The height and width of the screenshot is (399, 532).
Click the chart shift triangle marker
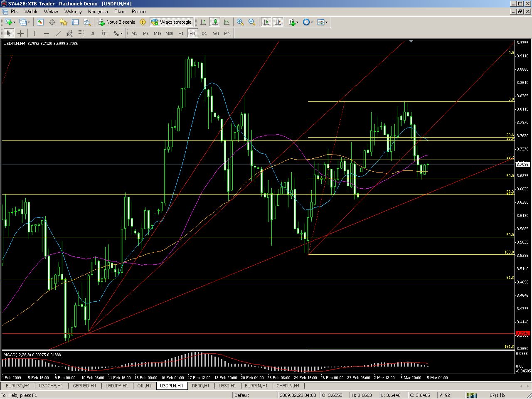[411, 41]
